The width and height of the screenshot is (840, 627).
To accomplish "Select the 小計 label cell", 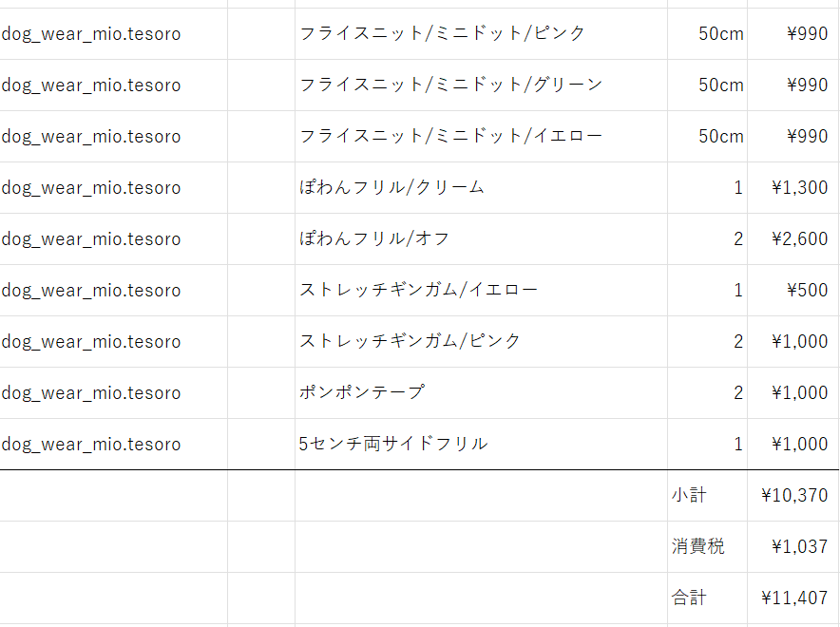I will pos(707,496).
